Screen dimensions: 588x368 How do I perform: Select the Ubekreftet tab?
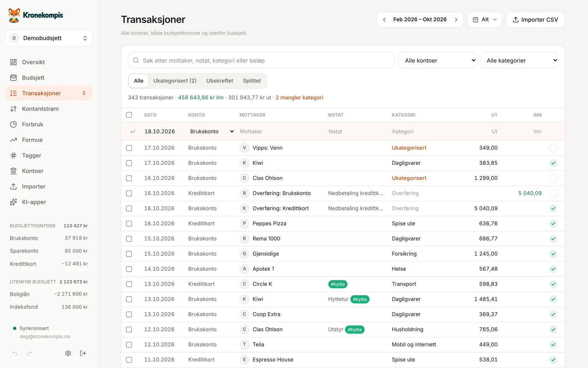click(219, 81)
